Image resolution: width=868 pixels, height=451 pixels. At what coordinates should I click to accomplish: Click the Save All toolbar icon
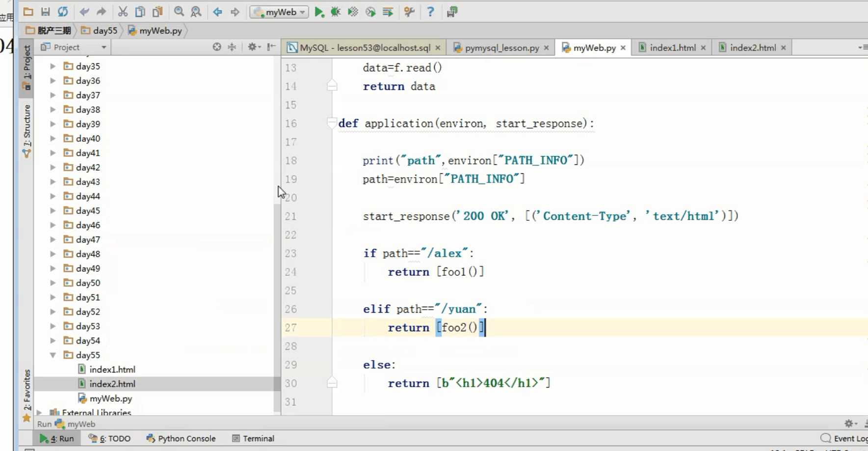pyautogui.click(x=45, y=12)
